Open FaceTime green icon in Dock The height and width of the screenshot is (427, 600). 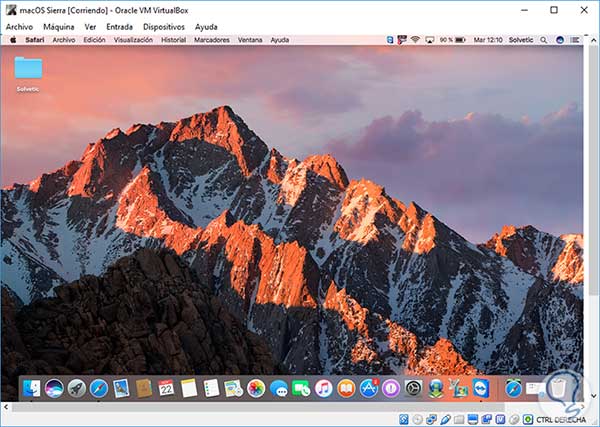[301, 389]
